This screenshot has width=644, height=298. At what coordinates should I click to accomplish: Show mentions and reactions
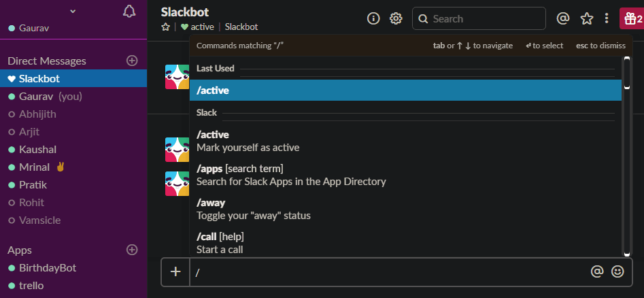[x=562, y=18]
